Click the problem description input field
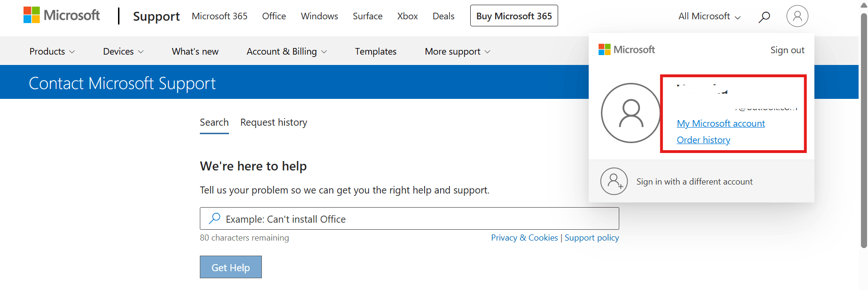Image resolution: width=868 pixels, height=290 pixels. [410, 218]
